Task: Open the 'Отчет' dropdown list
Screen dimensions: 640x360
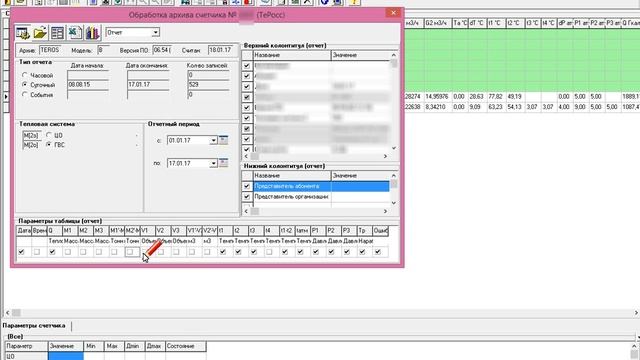Action: [x=156, y=32]
